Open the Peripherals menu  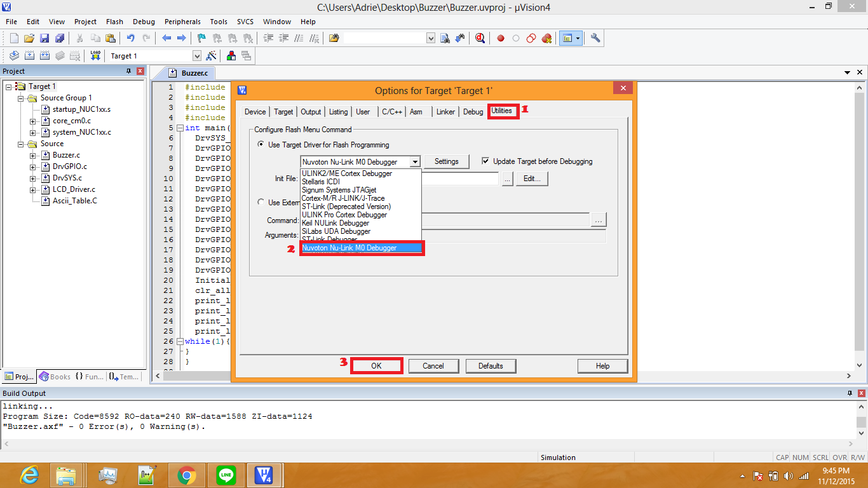pyautogui.click(x=182, y=22)
